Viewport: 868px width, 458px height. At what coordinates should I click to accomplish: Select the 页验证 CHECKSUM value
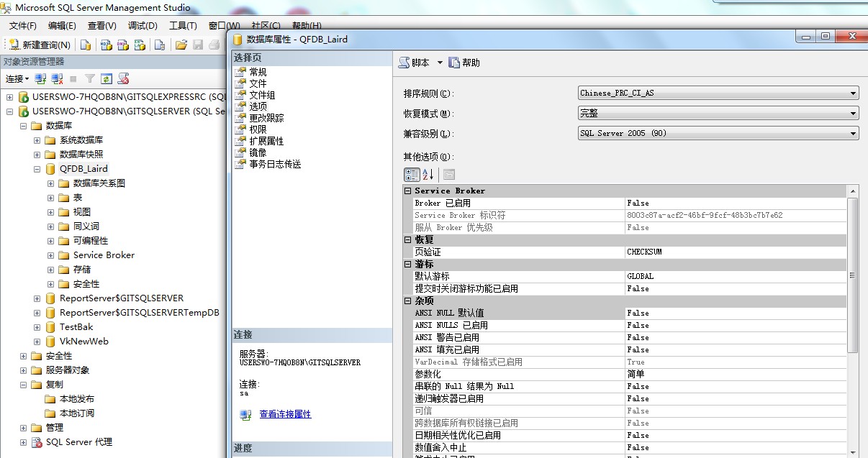tap(736, 252)
